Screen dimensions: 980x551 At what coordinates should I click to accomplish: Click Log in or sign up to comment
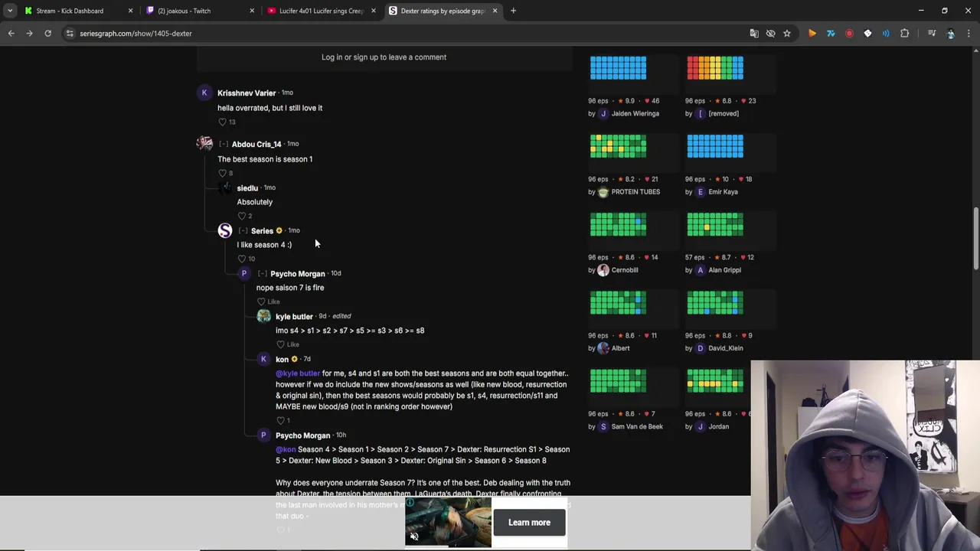pyautogui.click(x=384, y=57)
